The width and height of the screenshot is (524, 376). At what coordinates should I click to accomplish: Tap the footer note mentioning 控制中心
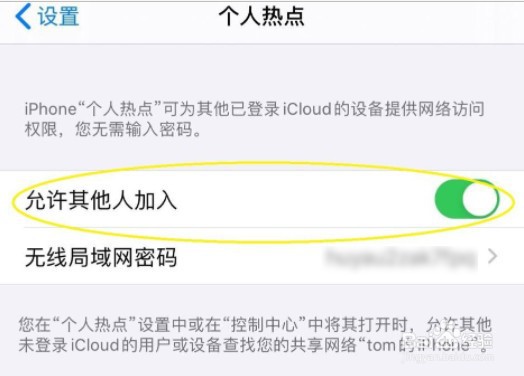click(x=255, y=335)
